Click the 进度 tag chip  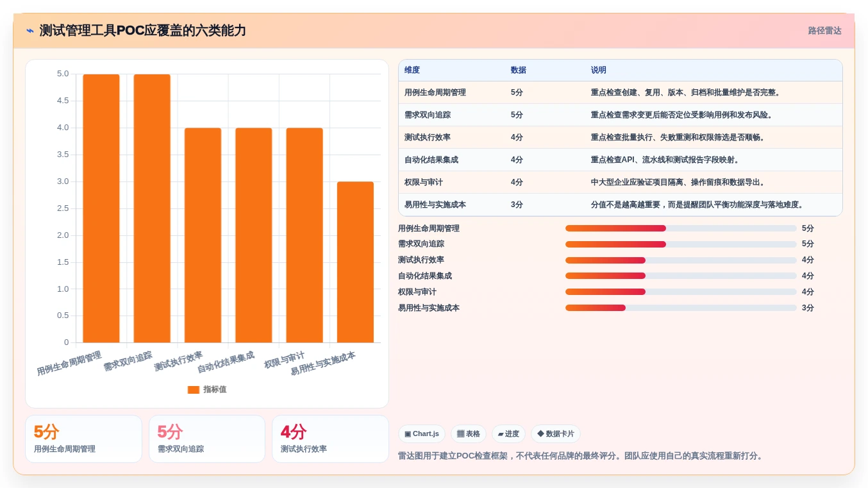pos(508,434)
